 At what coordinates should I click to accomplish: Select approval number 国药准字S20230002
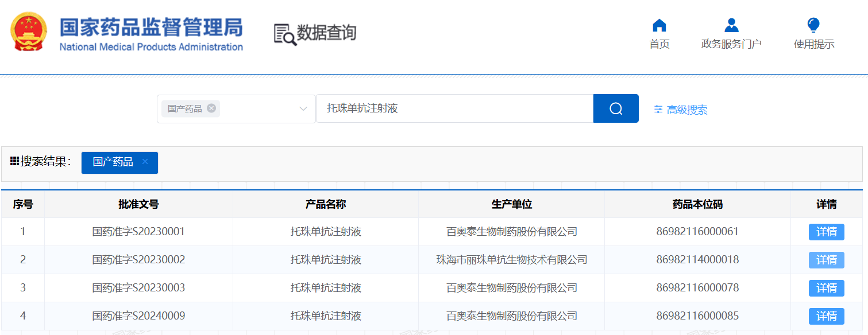tap(138, 260)
